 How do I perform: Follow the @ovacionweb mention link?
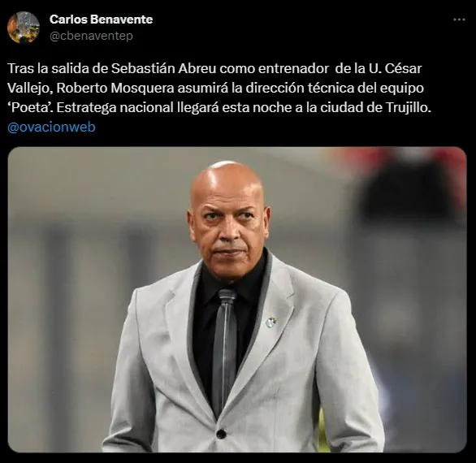(51, 127)
